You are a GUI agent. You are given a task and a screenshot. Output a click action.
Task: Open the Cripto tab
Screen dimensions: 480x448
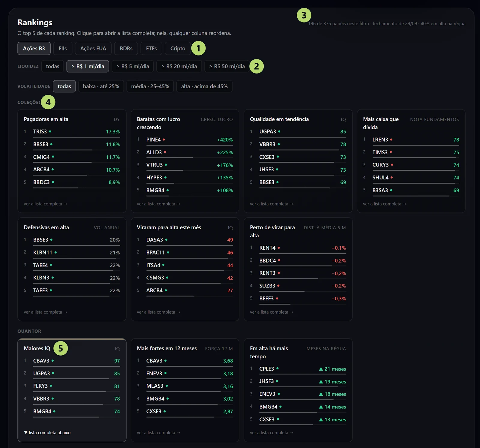tap(178, 48)
